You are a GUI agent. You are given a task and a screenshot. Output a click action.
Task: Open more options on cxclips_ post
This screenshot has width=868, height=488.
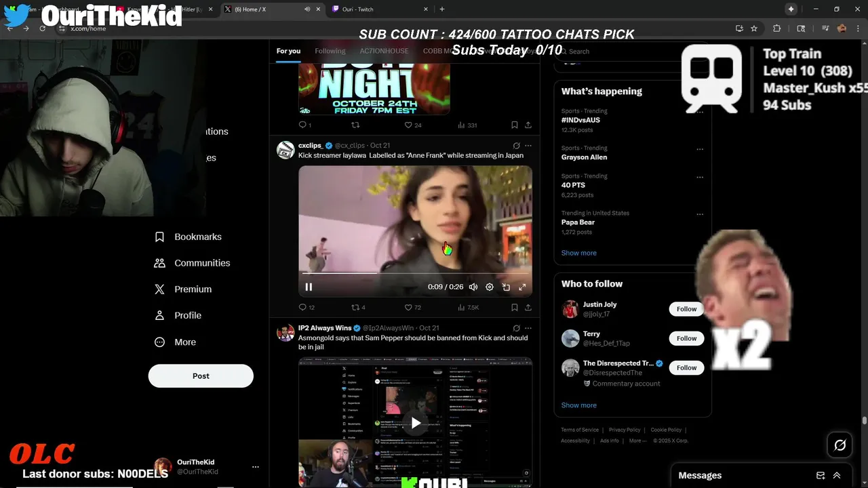pos(528,146)
